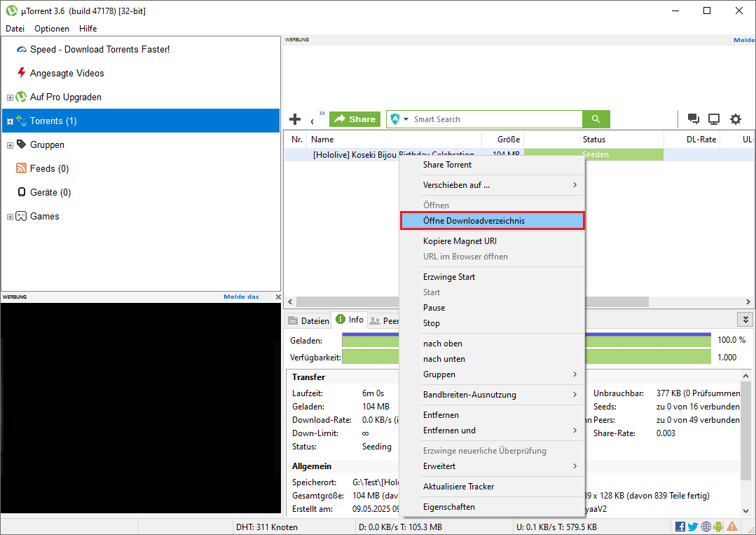Choose Stop in context menu
The image size is (756, 535).
point(493,323)
